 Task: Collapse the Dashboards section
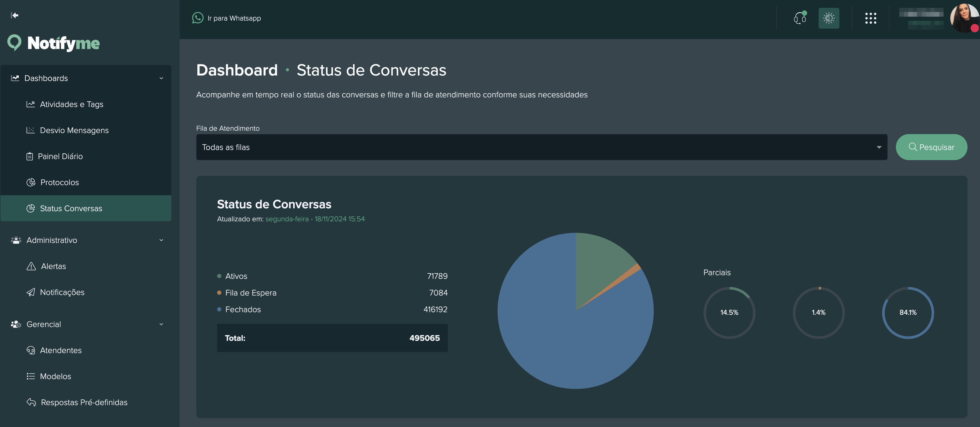161,78
